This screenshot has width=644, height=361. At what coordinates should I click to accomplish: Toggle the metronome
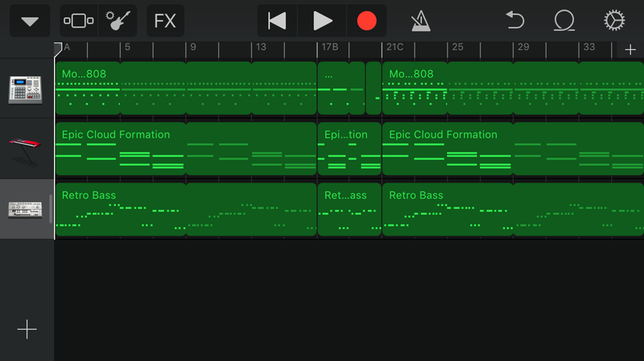[420, 21]
